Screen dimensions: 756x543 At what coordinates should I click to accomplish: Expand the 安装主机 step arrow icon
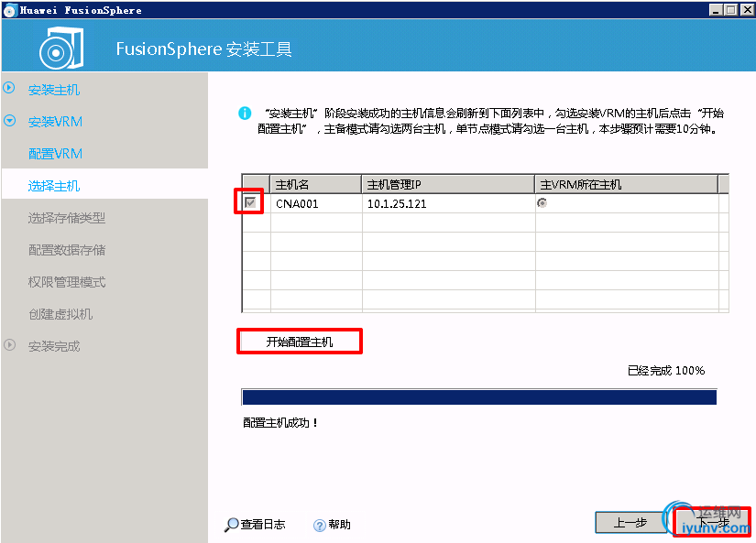pos(9,88)
